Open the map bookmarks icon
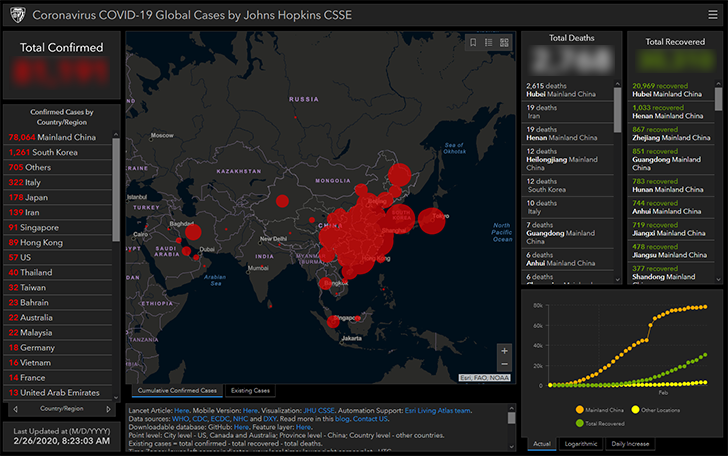The image size is (728, 456). coord(473,43)
